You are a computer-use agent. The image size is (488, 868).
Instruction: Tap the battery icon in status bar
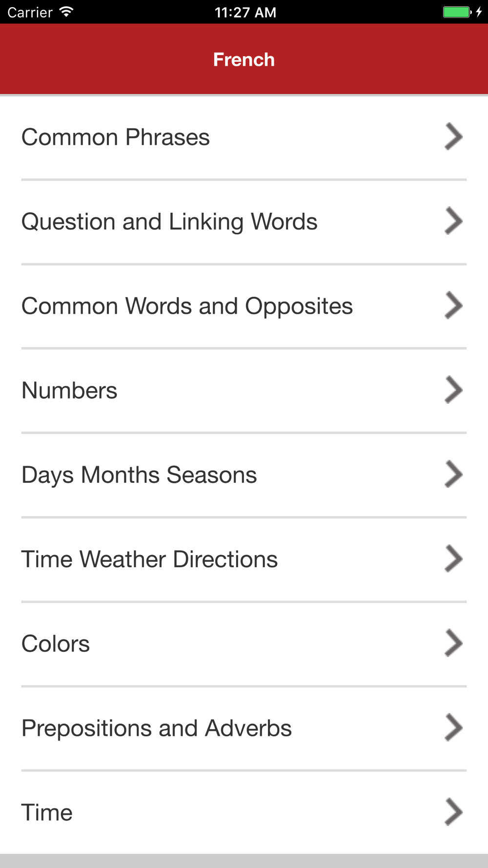point(457,12)
